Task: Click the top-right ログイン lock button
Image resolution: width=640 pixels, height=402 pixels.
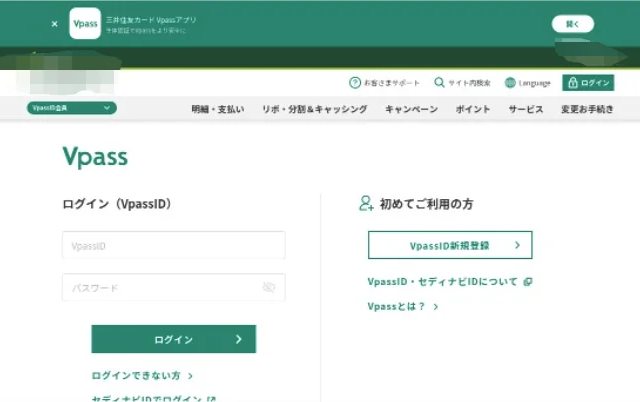Action: [588, 83]
